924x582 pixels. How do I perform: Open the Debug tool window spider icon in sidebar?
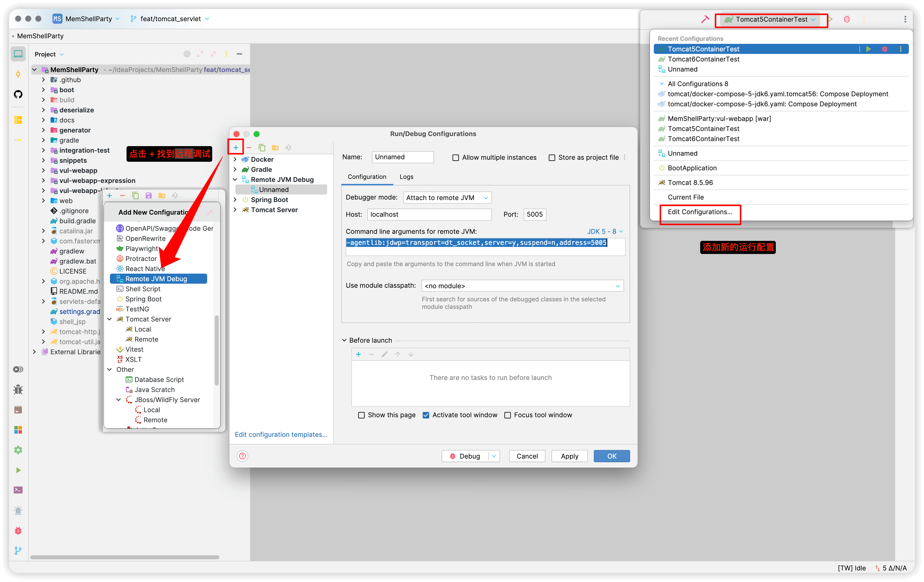pos(18,390)
